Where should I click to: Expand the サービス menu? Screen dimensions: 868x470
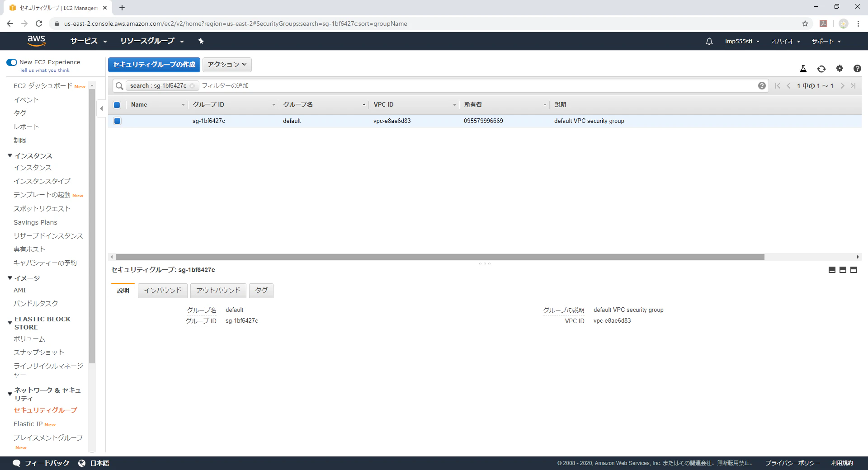(89, 41)
